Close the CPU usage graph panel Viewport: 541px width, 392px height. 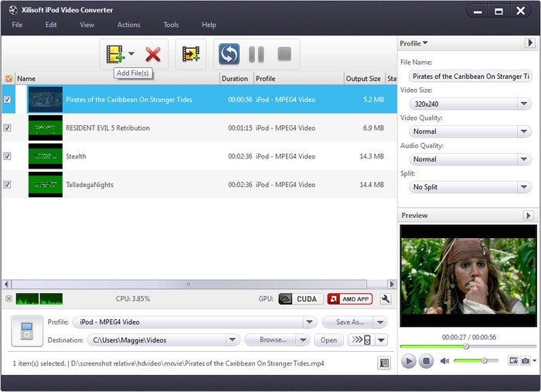coord(9,298)
